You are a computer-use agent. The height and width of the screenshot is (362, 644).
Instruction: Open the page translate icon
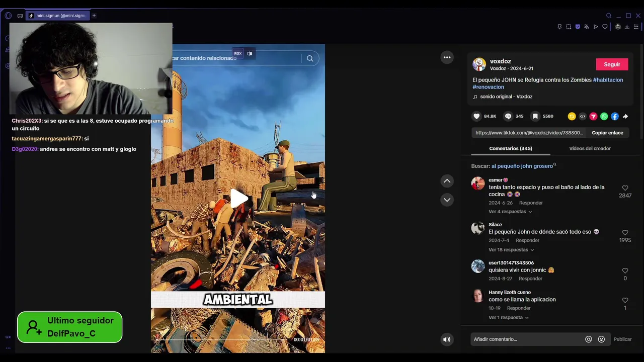point(587,27)
